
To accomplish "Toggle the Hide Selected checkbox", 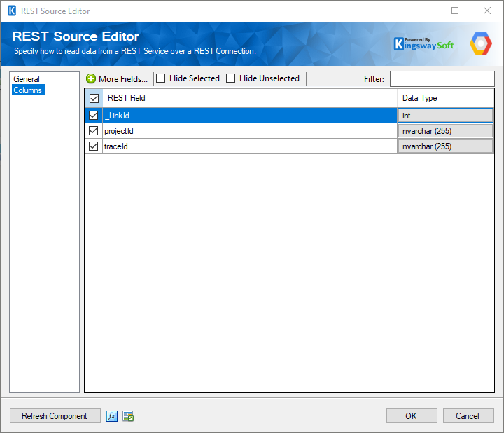I will [161, 78].
